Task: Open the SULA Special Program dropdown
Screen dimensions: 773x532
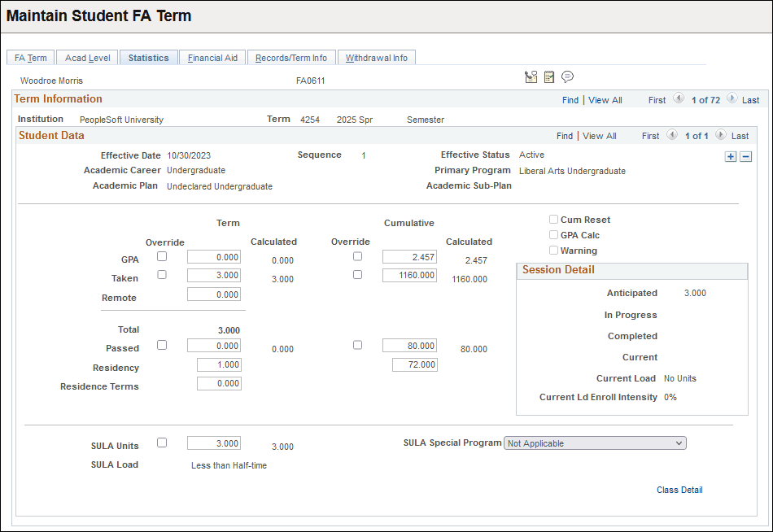Action: coord(595,443)
